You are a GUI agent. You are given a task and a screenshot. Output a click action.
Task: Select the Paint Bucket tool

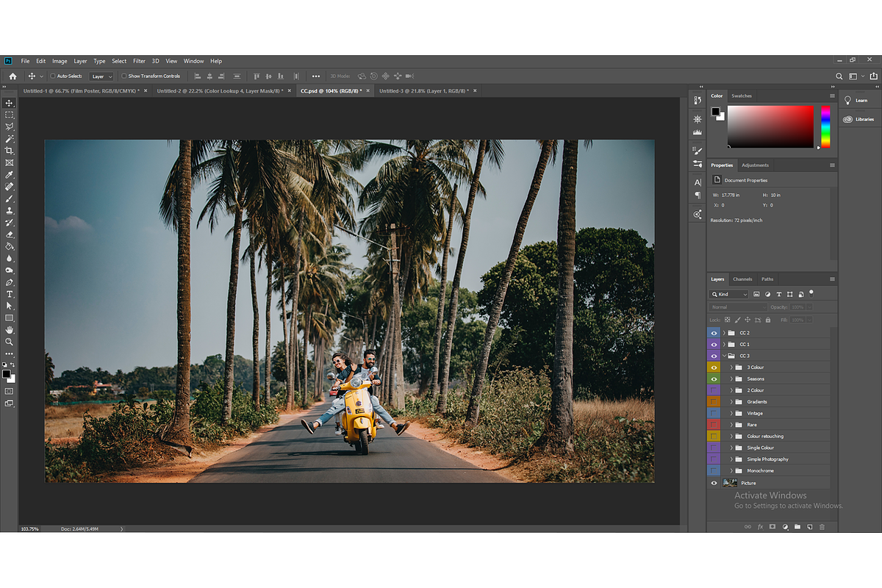click(10, 246)
